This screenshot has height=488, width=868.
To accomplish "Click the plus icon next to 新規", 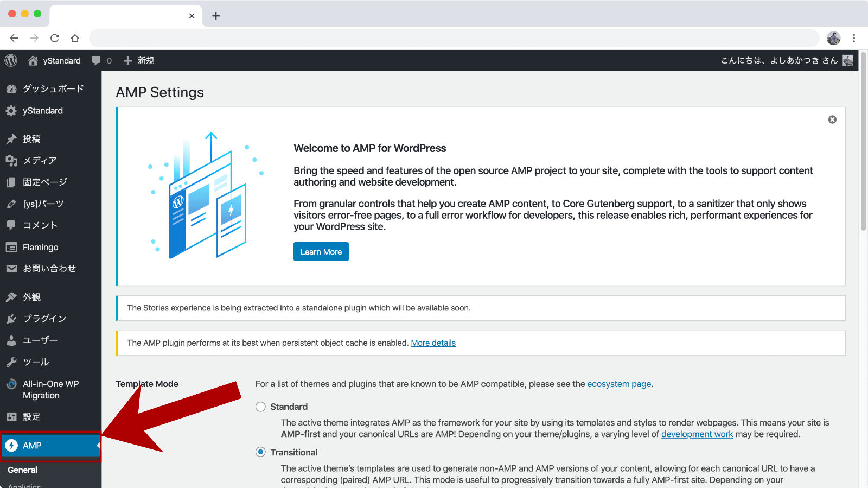I will click(128, 61).
